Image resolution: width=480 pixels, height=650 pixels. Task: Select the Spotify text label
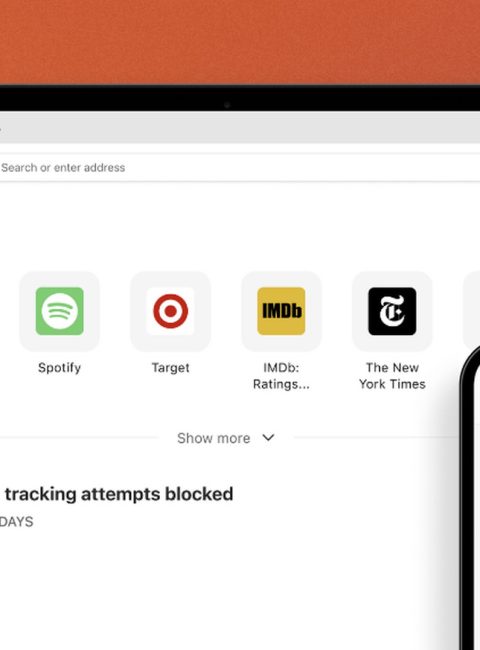click(59, 368)
